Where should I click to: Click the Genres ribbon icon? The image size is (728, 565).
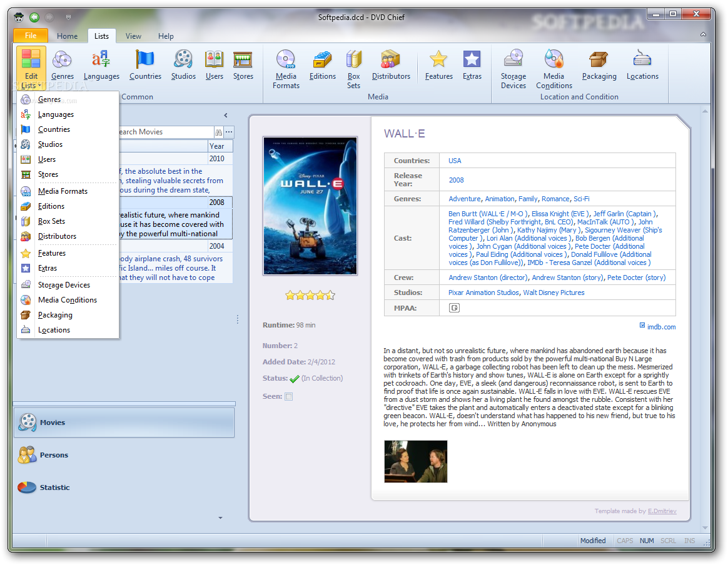(x=62, y=65)
